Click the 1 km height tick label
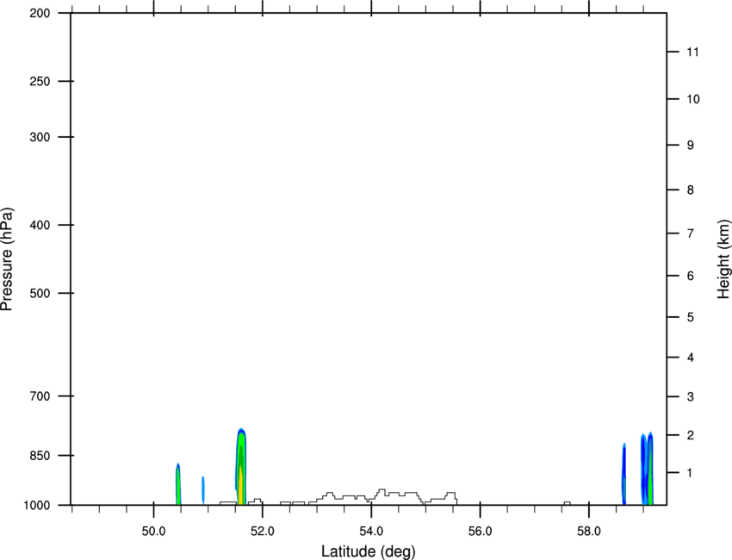 [690, 473]
